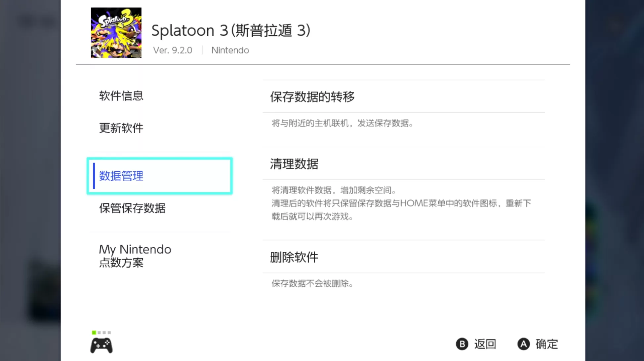644x361 pixels.
Task: Choose the 保存数据的转移 option
Action: pyautogui.click(x=312, y=97)
